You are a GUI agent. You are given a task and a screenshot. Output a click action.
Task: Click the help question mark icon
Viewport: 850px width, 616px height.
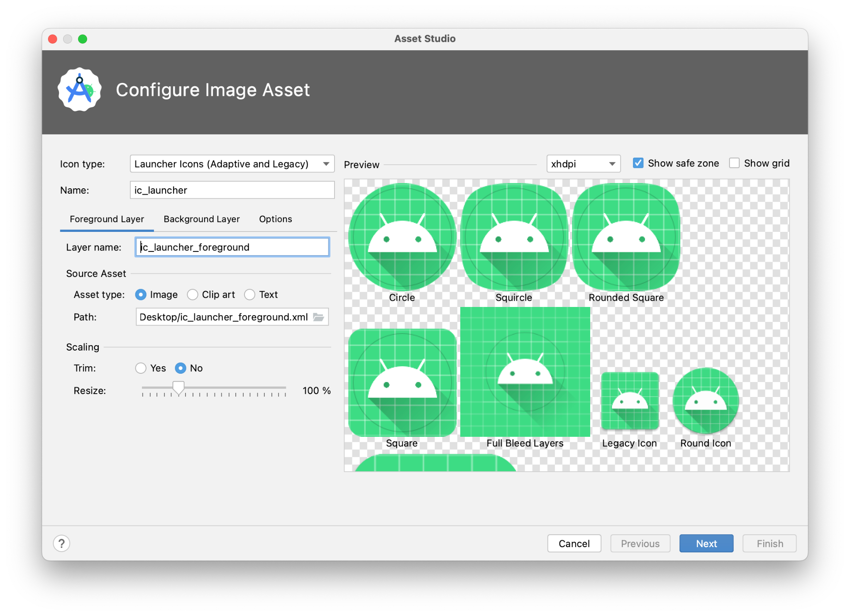[x=61, y=543]
